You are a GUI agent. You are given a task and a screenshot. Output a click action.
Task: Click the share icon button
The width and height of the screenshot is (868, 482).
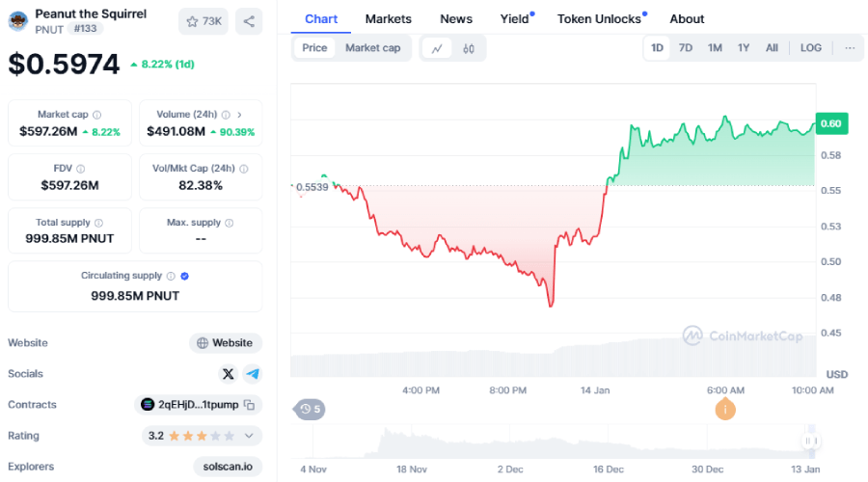(249, 21)
